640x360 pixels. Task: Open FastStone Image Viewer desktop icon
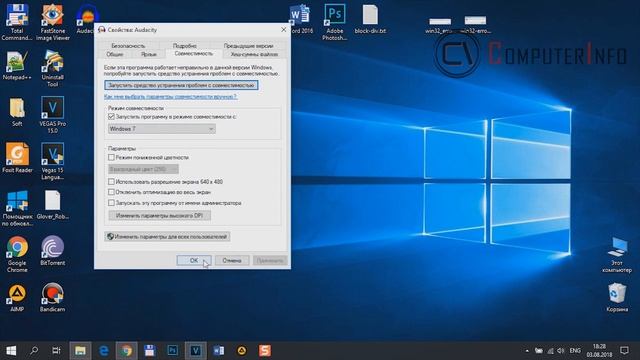[53, 22]
